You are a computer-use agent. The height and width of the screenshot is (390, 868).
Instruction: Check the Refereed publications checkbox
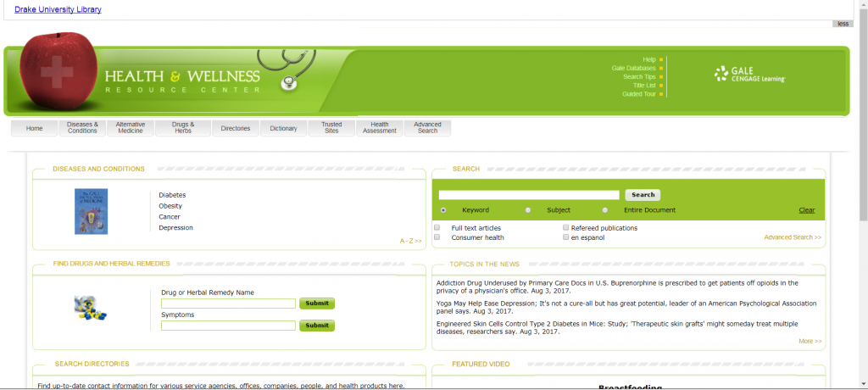click(x=565, y=228)
